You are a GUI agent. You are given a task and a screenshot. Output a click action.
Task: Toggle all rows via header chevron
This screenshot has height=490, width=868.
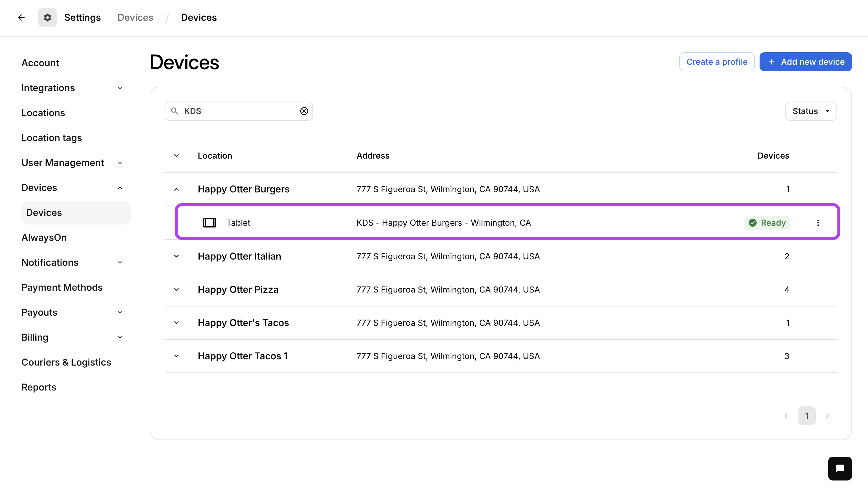pyautogui.click(x=176, y=156)
